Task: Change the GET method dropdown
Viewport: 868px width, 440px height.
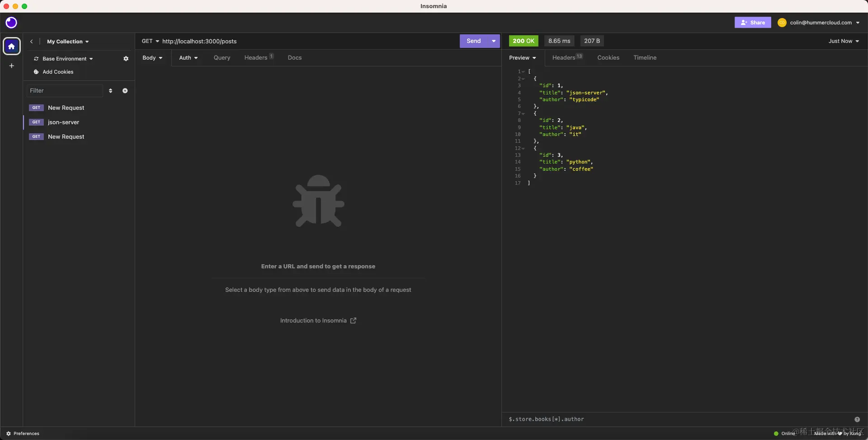Action: point(151,41)
